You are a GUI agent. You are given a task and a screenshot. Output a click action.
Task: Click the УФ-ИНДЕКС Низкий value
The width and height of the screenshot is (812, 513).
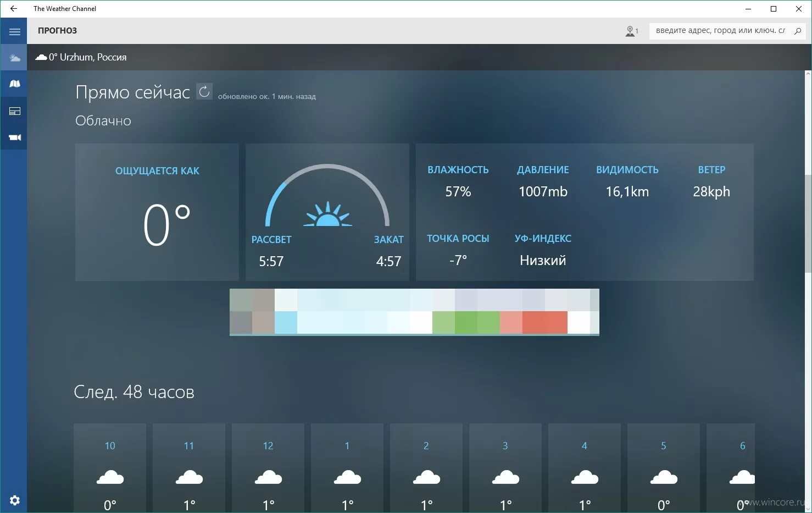click(x=543, y=260)
